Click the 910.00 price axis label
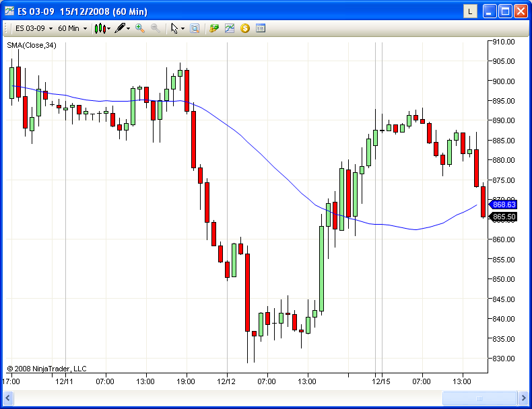 click(504, 42)
